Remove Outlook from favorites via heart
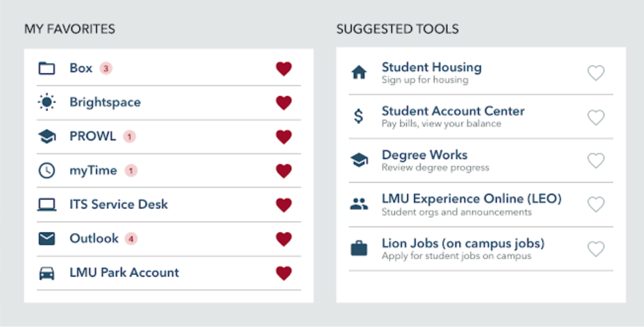Screen dimensions: 644x327 pyautogui.click(x=284, y=239)
